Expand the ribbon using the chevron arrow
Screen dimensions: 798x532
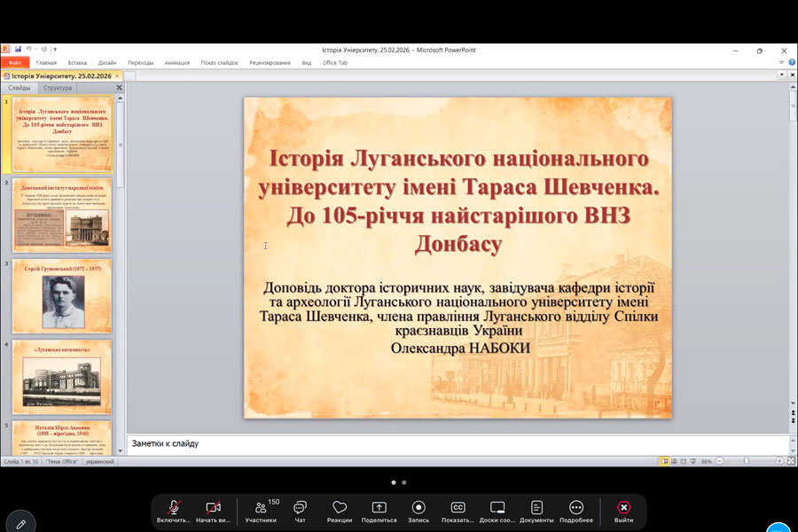pyautogui.click(x=780, y=63)
